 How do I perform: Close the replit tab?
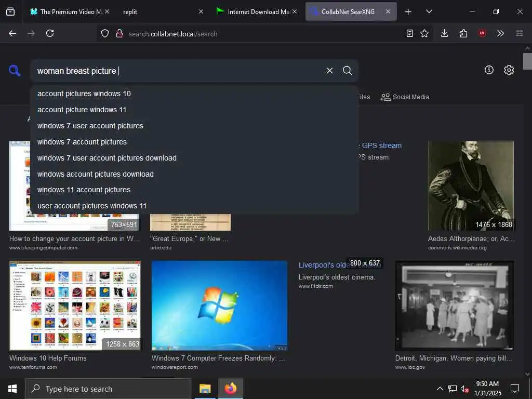pyautogui.click(x=201, y=11)
